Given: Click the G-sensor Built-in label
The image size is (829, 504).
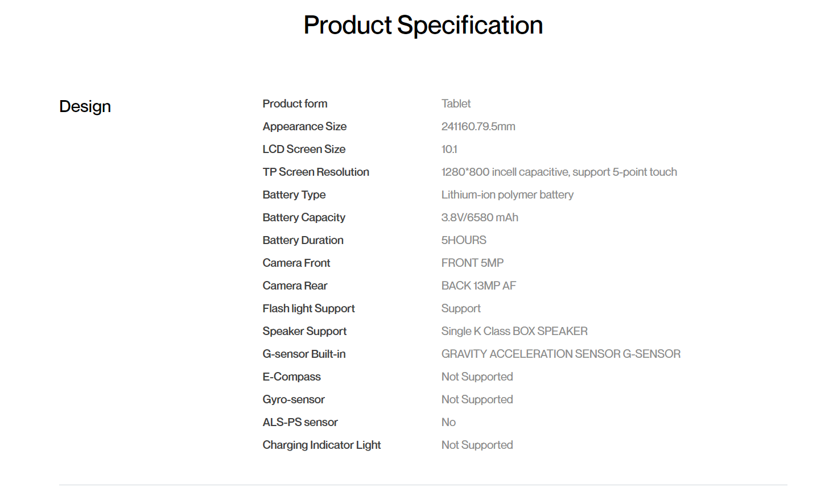Looking at the screenshot, I should click(x=304, y=354).
